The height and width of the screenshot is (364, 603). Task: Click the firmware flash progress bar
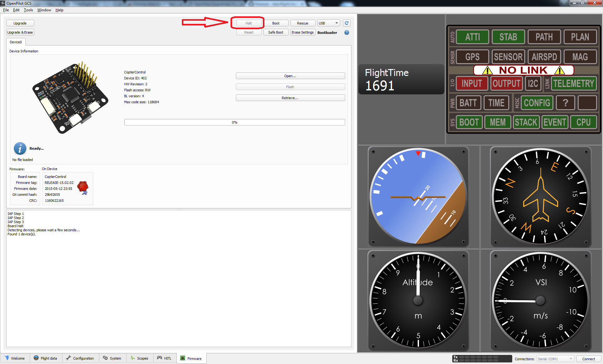234,122
